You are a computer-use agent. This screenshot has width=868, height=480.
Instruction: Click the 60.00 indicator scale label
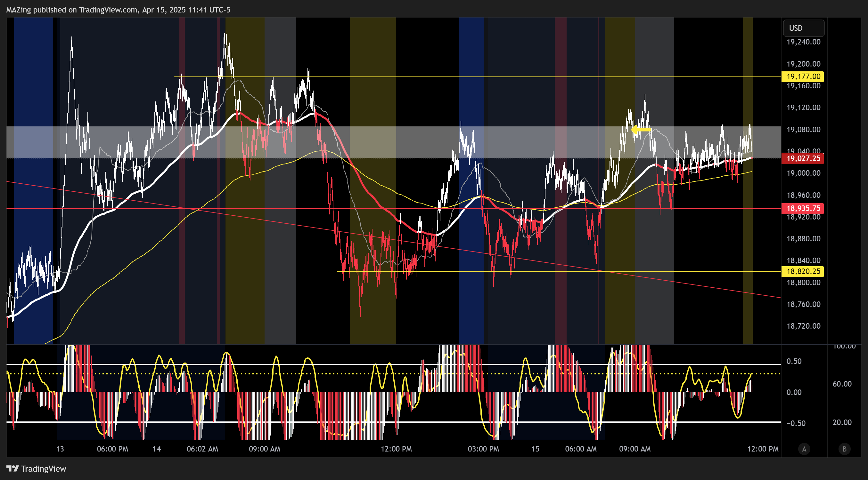pyautogui.click(x=842, y=384)
